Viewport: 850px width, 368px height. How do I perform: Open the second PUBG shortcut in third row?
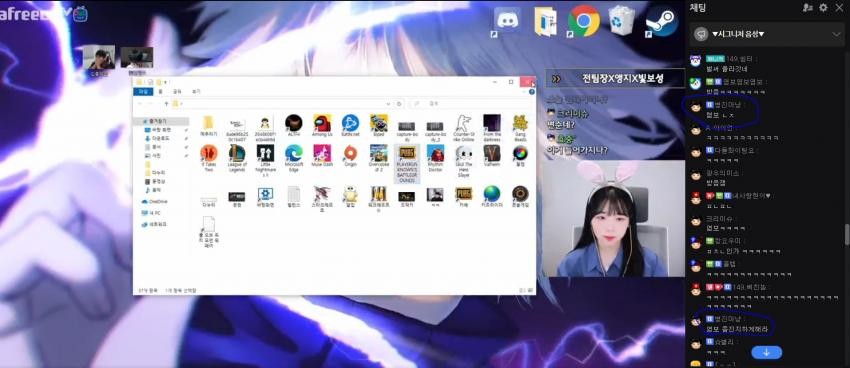463,197
